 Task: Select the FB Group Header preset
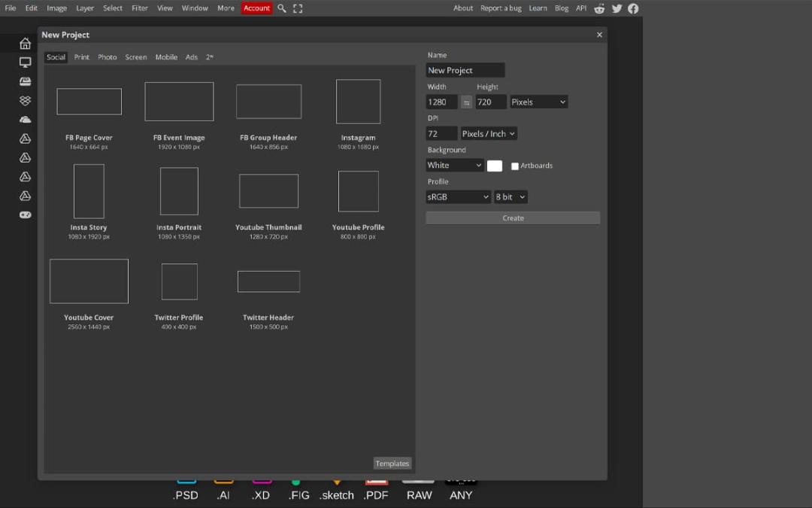pyautogui.click(x=268, y=115)
